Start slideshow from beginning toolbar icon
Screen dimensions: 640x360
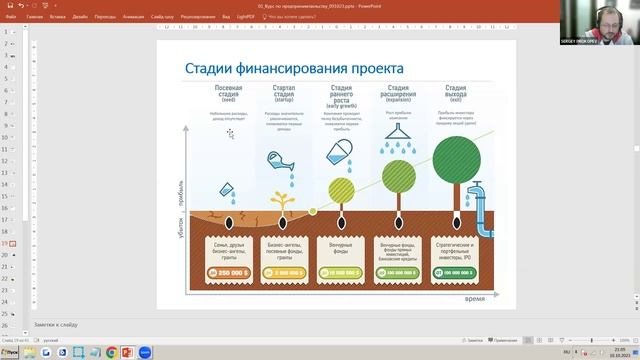tap(45, 6)
